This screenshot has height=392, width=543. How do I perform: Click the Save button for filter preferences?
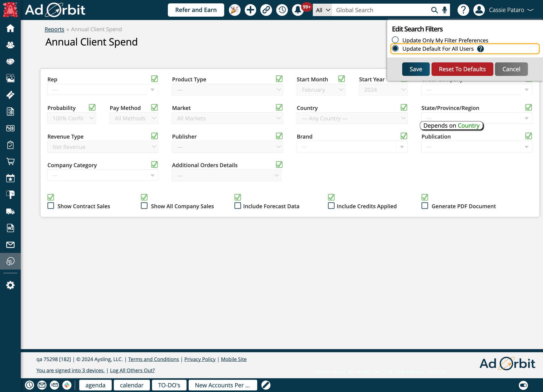point(415,69)
